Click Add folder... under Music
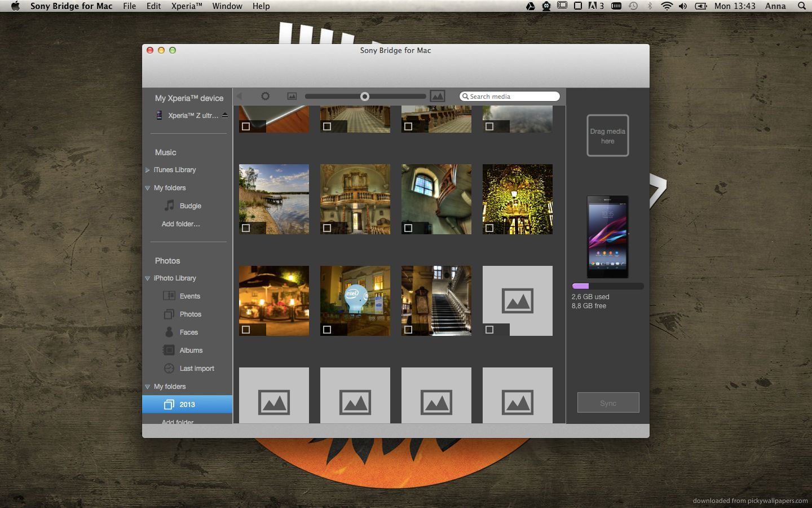The width and height of the screenshot is (812, 508). (180, 224)
